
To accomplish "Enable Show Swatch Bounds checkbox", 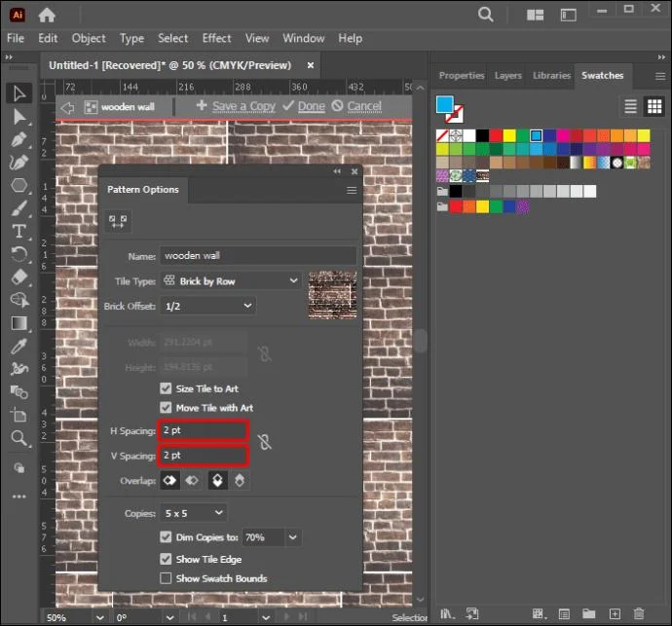I will [x=166, y=578].
